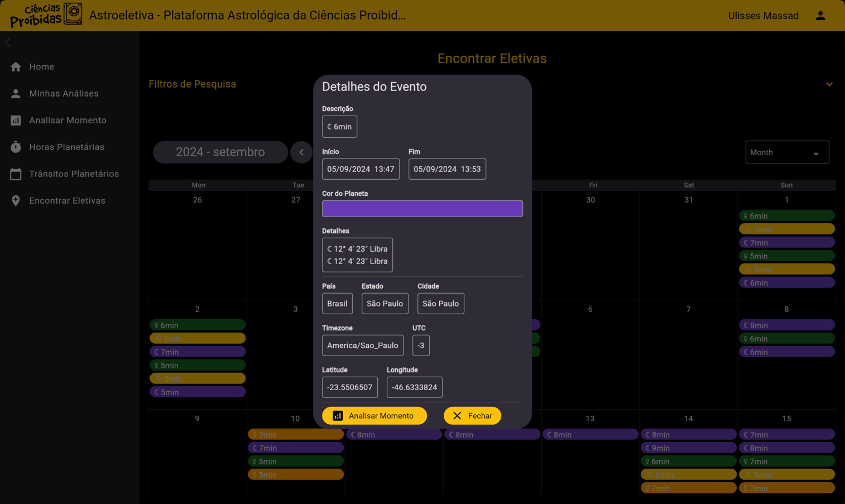Open the Month view dropdown
Viewport: 845px width, 504px height.
click(786, 152)
